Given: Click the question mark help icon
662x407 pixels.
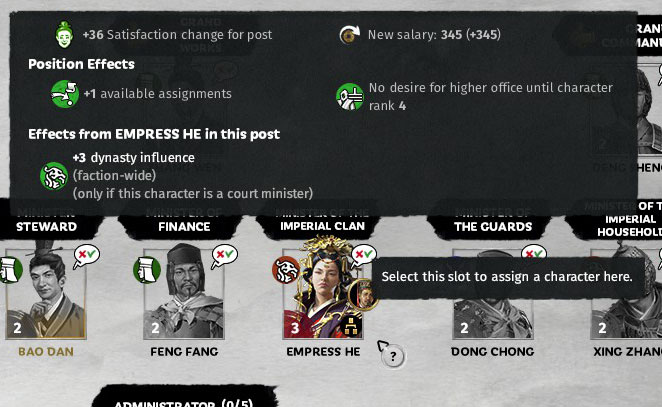Looking at the screenshot, I should point(393,357).
